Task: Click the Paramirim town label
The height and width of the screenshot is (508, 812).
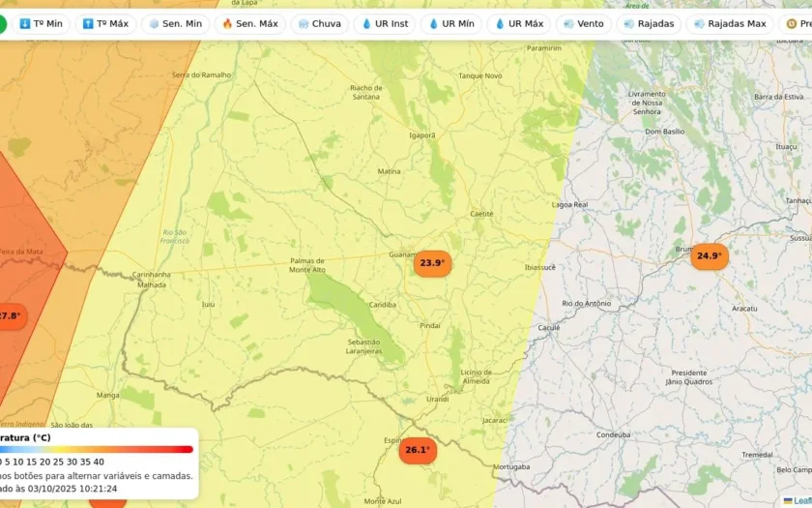Action: point(544,48)
